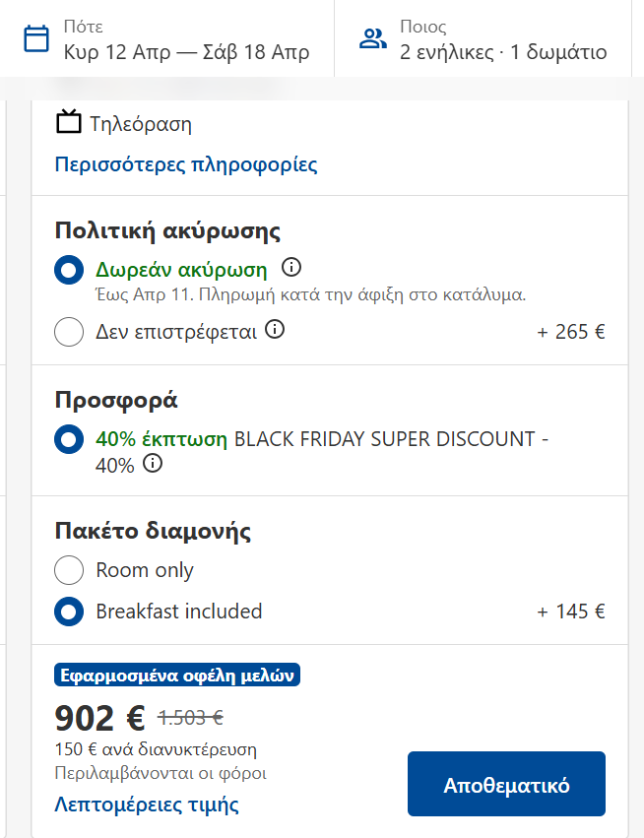Screen dimensions: 644x838
Task: Choose Breakfast included option
Action: click(x=68, y=612)
